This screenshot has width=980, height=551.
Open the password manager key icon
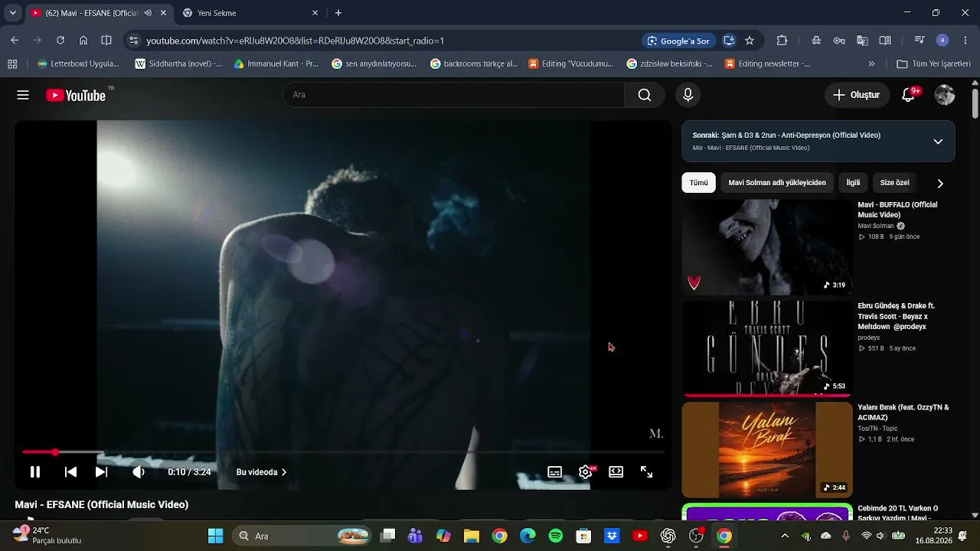(839, 41)
